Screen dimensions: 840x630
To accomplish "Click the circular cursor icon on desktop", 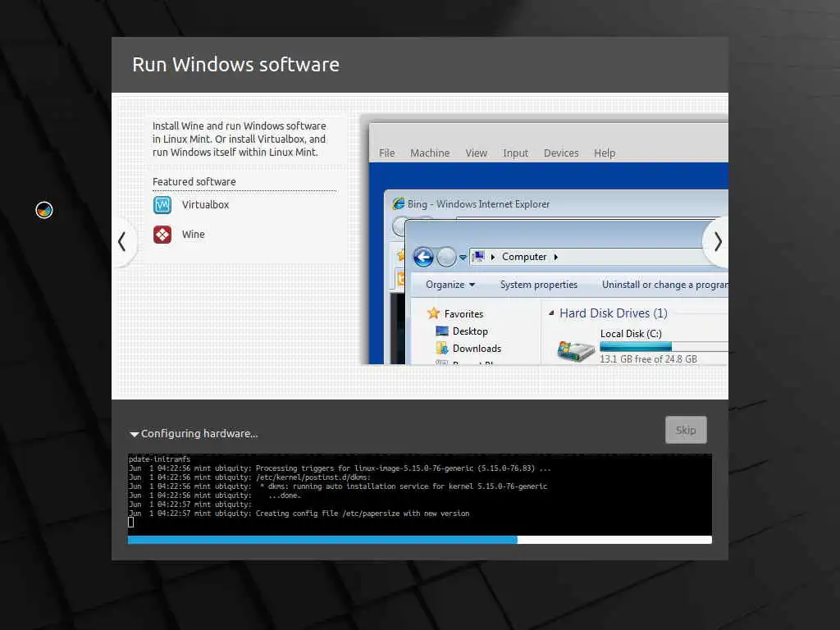I will pyautogui.click(x=44, y=210).
